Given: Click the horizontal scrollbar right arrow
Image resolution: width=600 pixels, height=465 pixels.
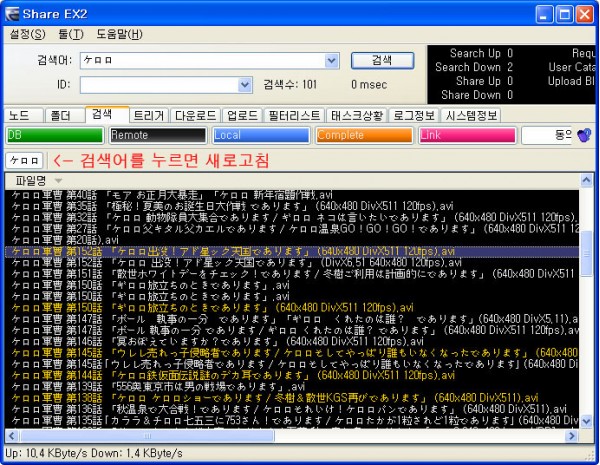Looking at the screenshot, I should point(572,436).
